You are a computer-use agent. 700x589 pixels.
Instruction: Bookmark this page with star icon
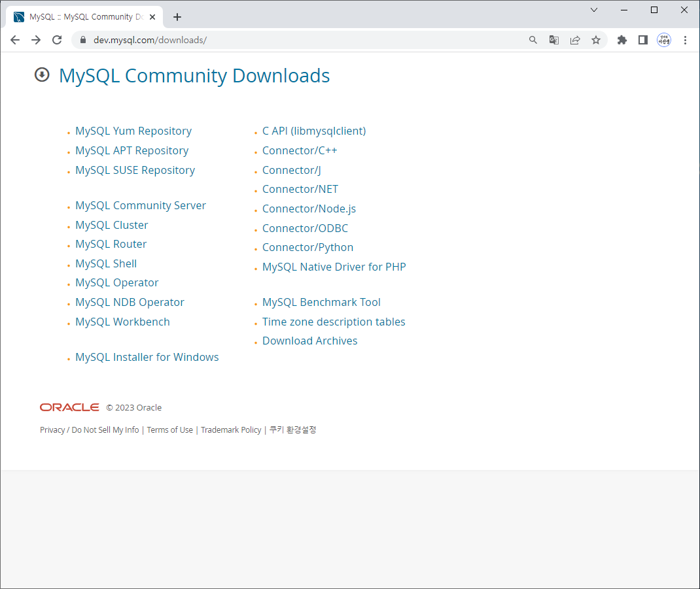[596, 40]
